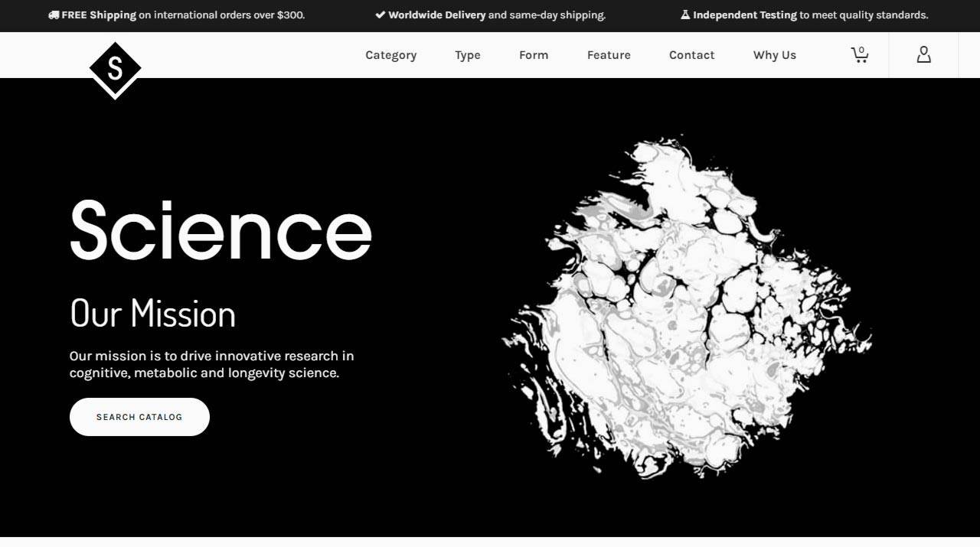
Task: Click the checkmark icon beside Worldwide Delivery
Action: coord(380,15)
